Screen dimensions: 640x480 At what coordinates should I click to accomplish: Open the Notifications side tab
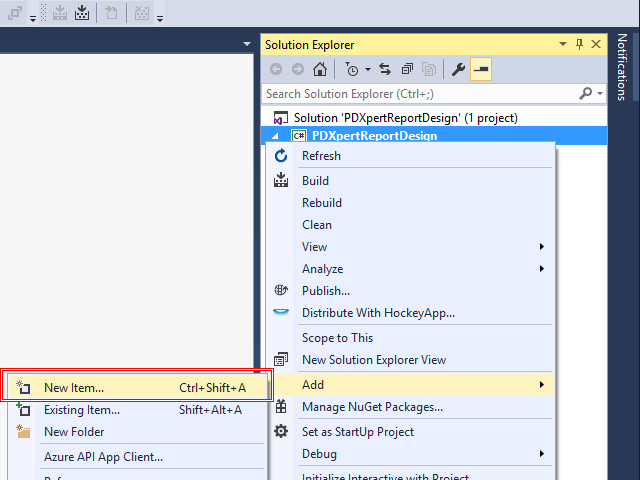tap(622, 67)
